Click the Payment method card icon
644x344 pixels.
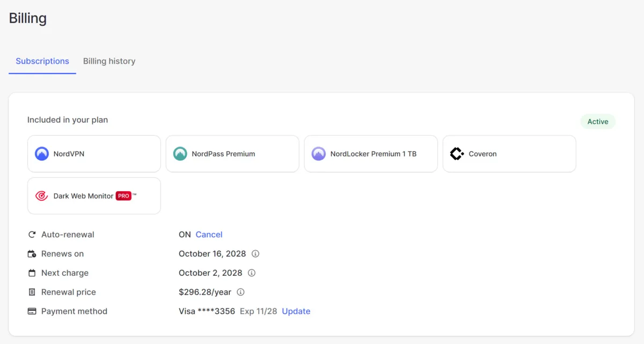32,311
